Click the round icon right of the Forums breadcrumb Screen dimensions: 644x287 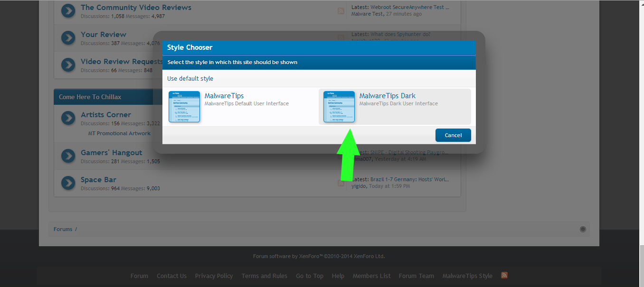583,229
